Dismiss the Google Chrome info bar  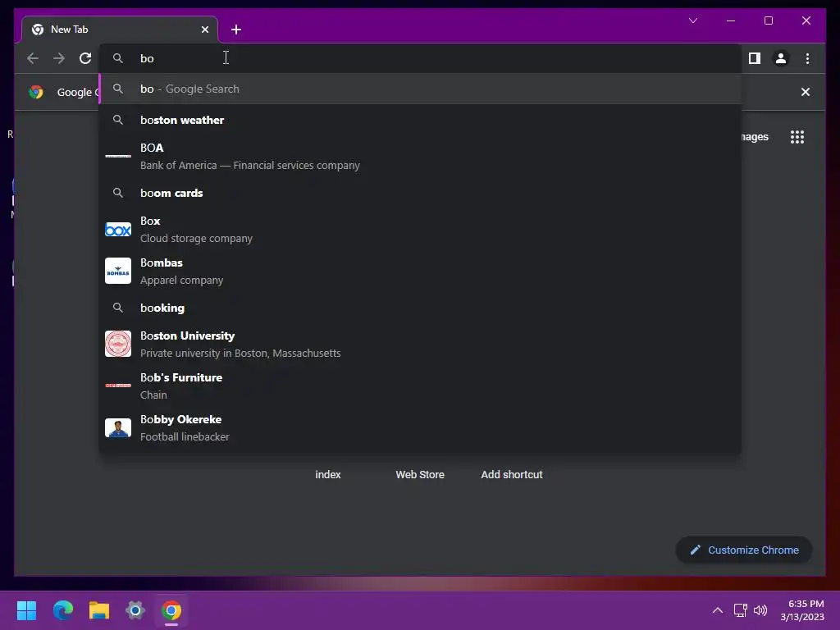pos(805,92)
